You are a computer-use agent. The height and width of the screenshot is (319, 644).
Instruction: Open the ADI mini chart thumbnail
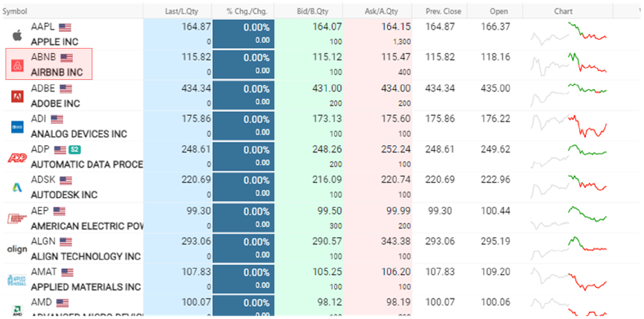tap(569, 126)
